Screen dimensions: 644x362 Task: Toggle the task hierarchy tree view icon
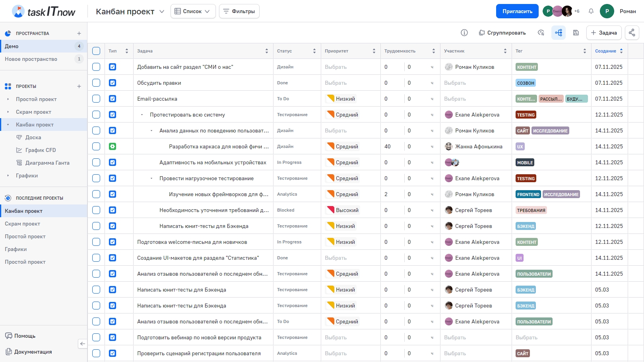pyautogui.click(x=559, y=33)
